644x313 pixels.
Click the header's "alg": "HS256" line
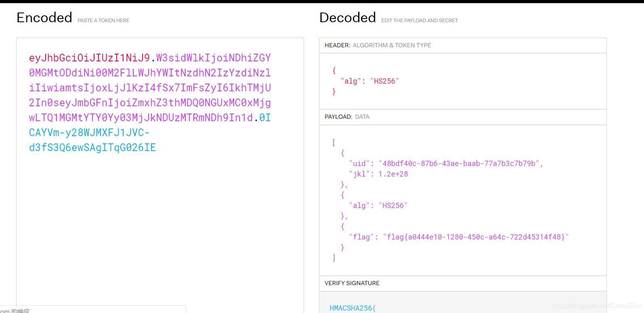coord(370,81)
